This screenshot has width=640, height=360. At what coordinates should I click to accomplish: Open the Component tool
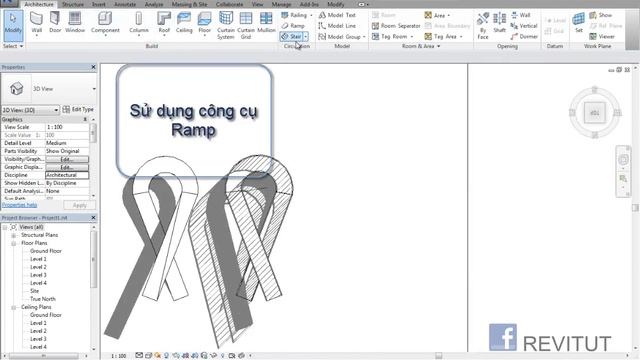(x=105, y=23)
